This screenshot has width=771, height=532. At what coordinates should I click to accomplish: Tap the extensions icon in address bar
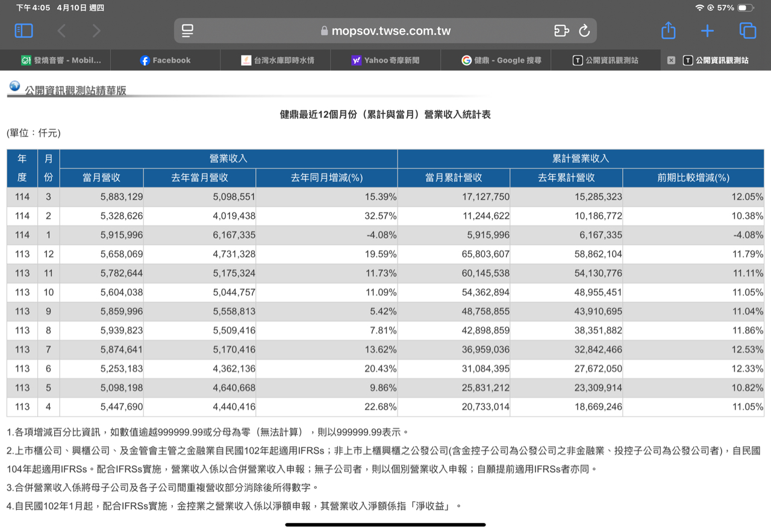pyautogui.click(x=561, y=31)
